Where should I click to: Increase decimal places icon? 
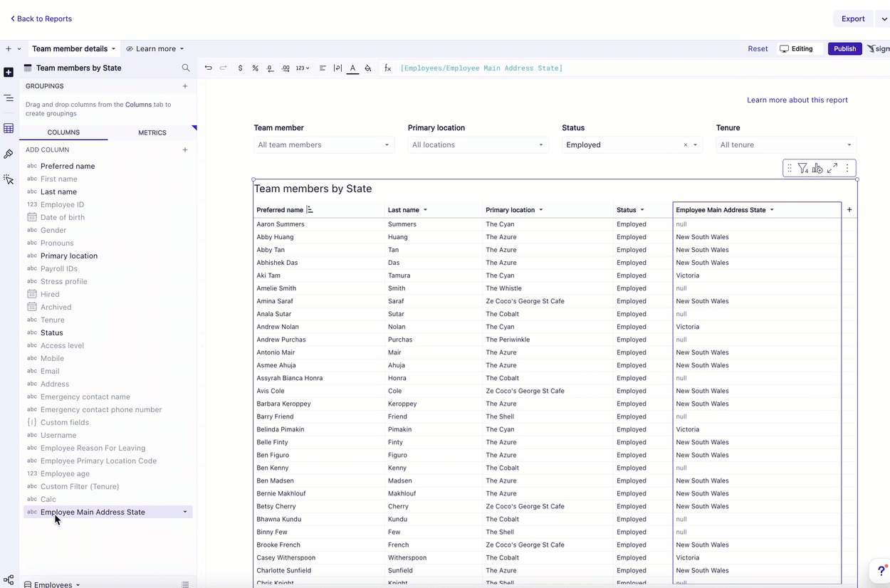[286, 68]
